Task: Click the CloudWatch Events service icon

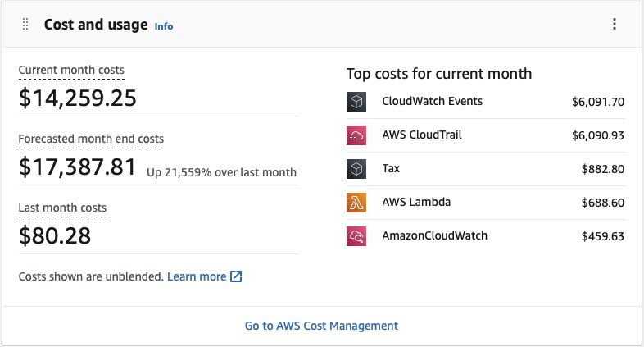Action: [x=356, y=102]
